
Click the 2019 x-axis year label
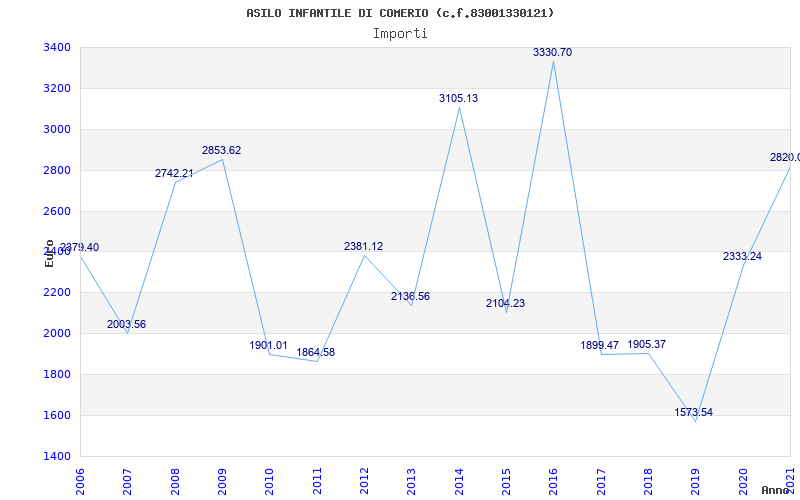click(695, 481)
